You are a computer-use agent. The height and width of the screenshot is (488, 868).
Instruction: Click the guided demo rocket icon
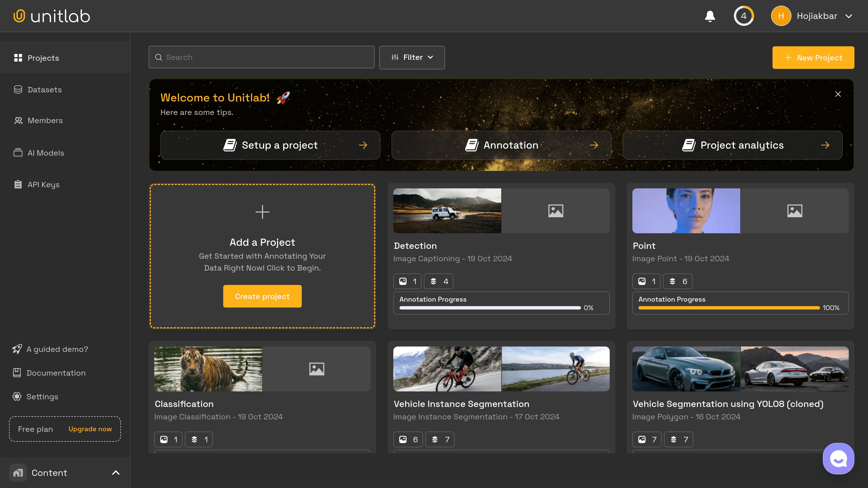[17, 348]
